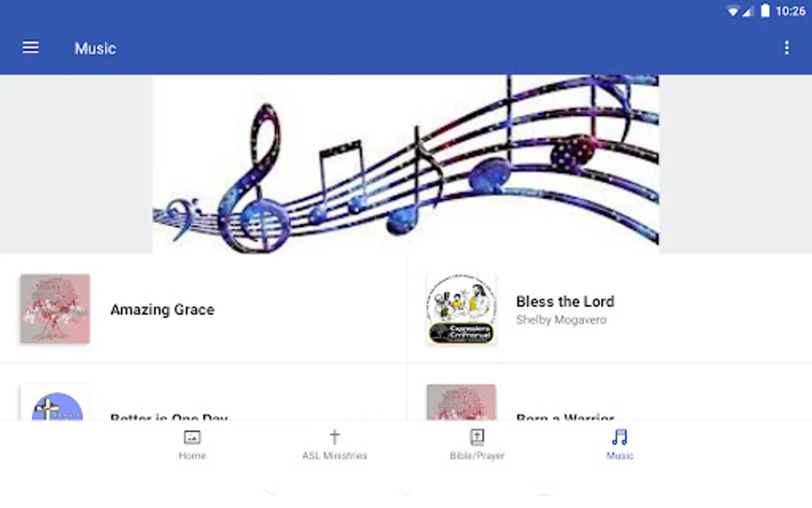Open the Amazing Grace song
This screenshot has height=508, width=812.
(x=203, y=309)
